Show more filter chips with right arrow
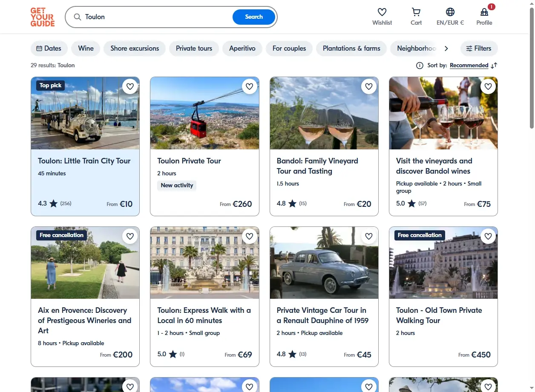This screenshot has width=535, height=392. [446, 49]
